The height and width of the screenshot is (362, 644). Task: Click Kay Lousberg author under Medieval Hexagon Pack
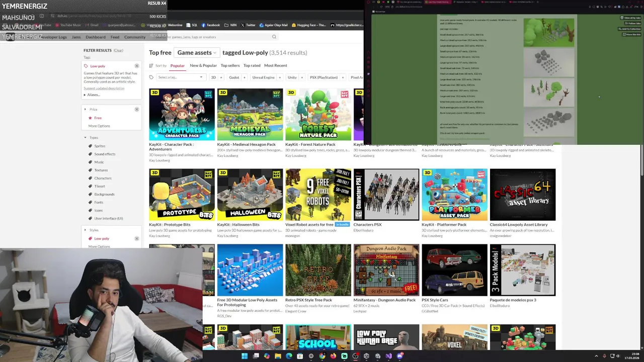pyautogui.click(x=228, y=155)
